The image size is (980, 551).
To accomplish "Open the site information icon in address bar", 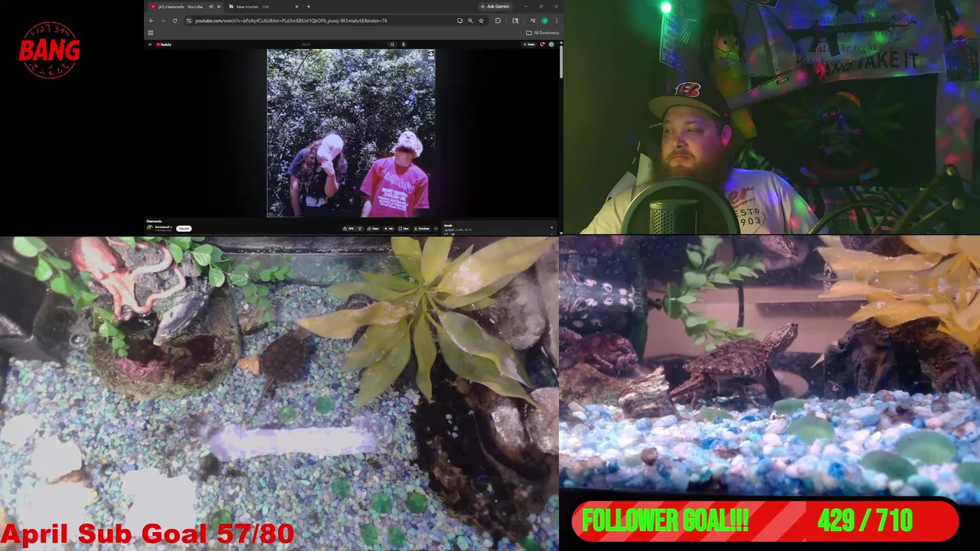I will (x=188, y=21).
